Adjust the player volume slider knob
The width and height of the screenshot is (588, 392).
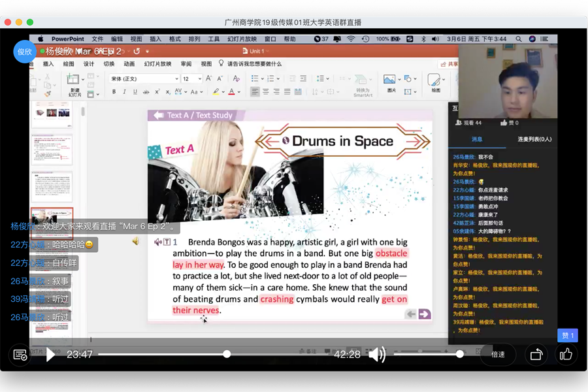460,354
